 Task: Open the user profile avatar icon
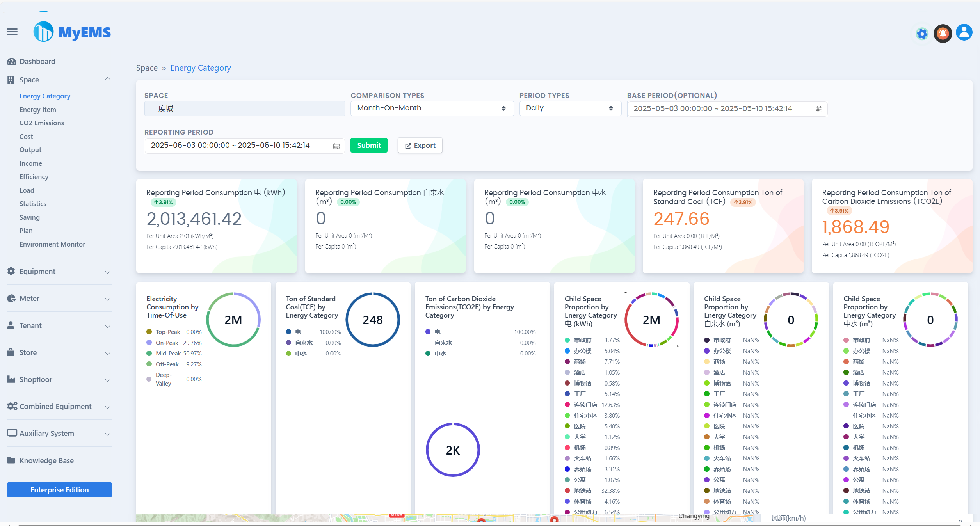coord(964,32)
